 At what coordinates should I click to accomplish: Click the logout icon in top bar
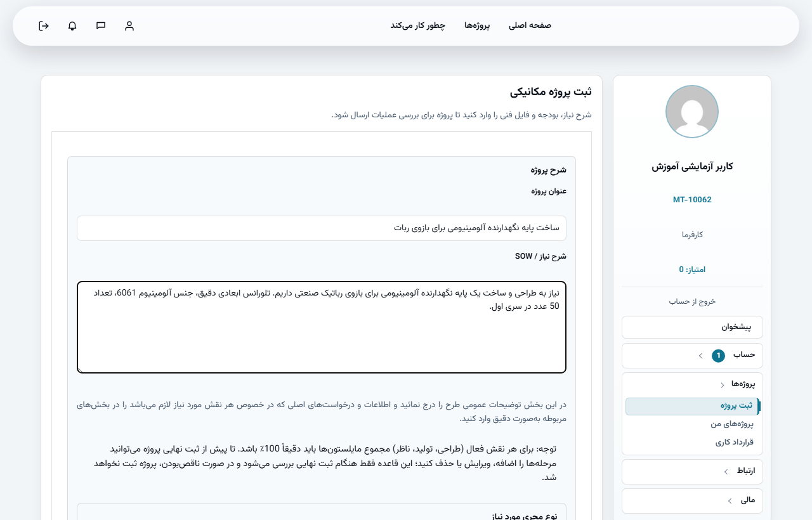point(44,26)
